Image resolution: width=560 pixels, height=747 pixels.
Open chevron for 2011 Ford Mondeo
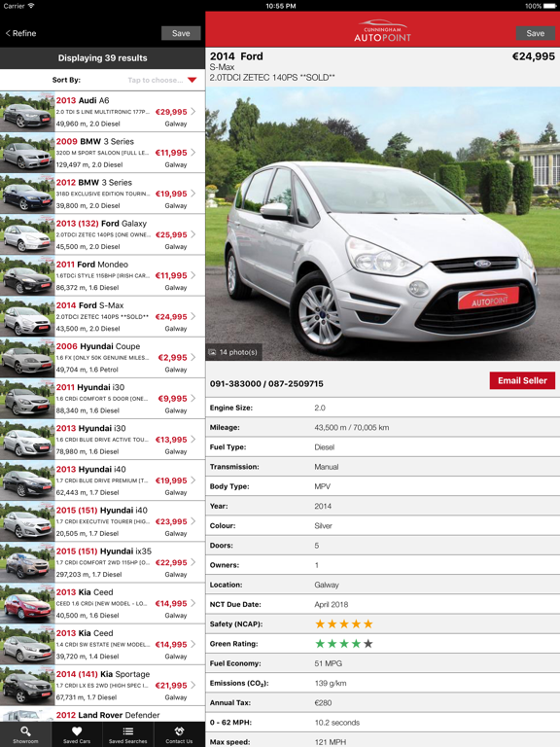[x=193, y=275]
